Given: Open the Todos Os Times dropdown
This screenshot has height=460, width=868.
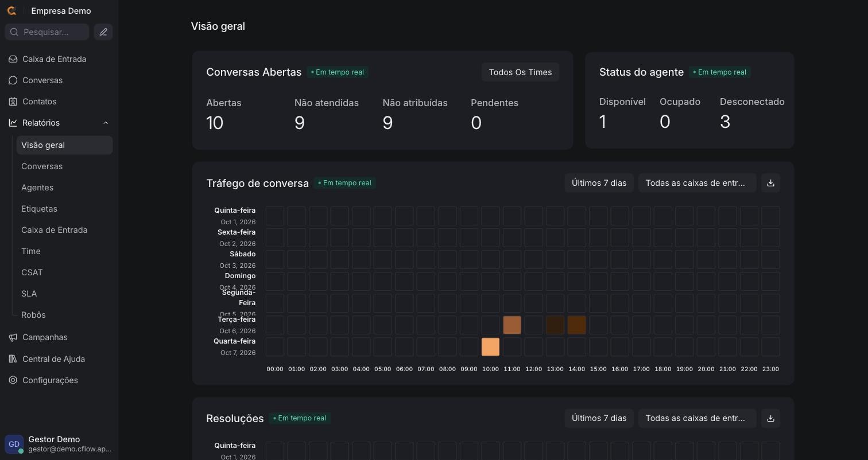Looking at the screenshot, I should tap(520, 72).
